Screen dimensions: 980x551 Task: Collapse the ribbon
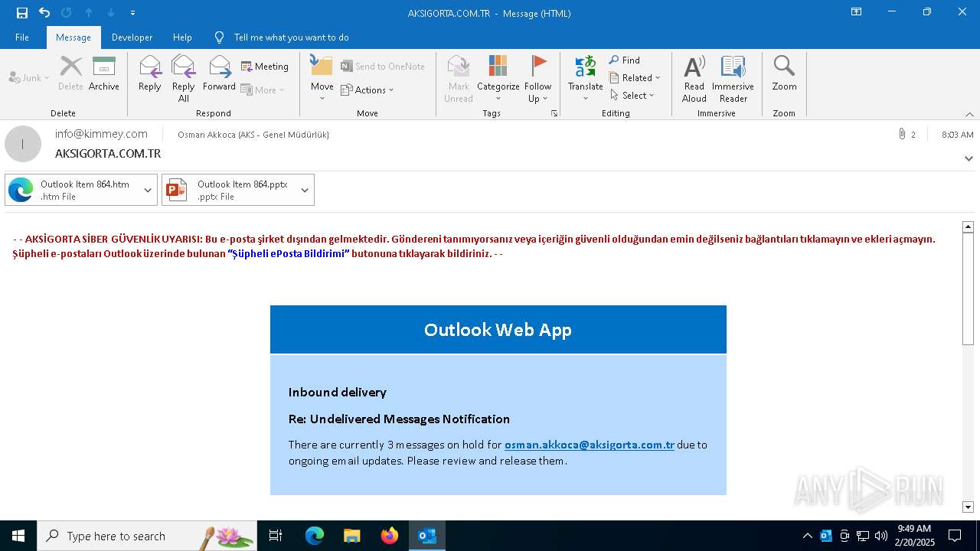click(969, 114)
